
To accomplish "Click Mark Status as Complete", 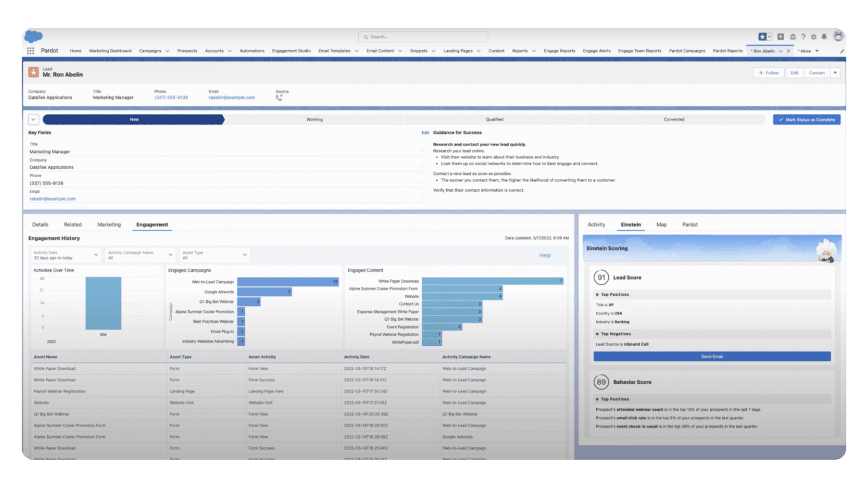I will pos(807,120).
